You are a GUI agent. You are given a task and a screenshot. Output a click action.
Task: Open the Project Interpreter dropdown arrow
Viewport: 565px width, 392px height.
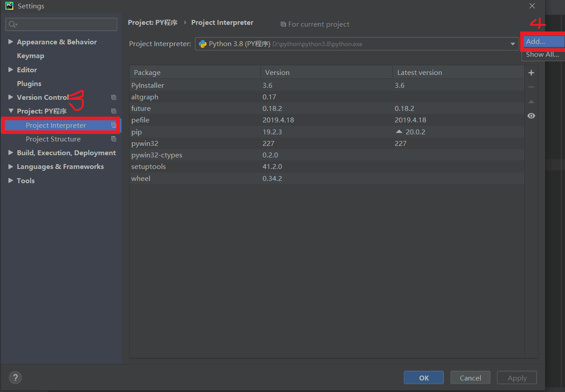click(513, 44)
